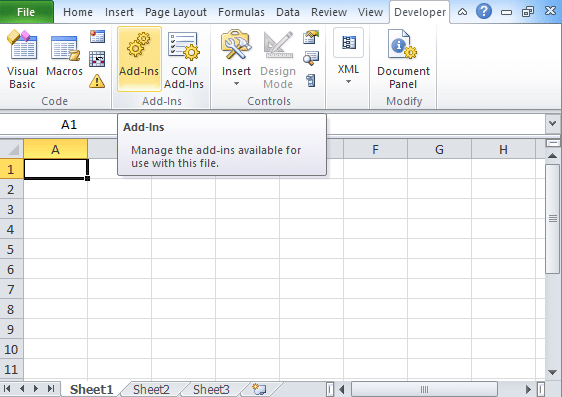Click the Add-Ins gears button
The height and width of the screenshot is (397, 562).
(139, 59)
